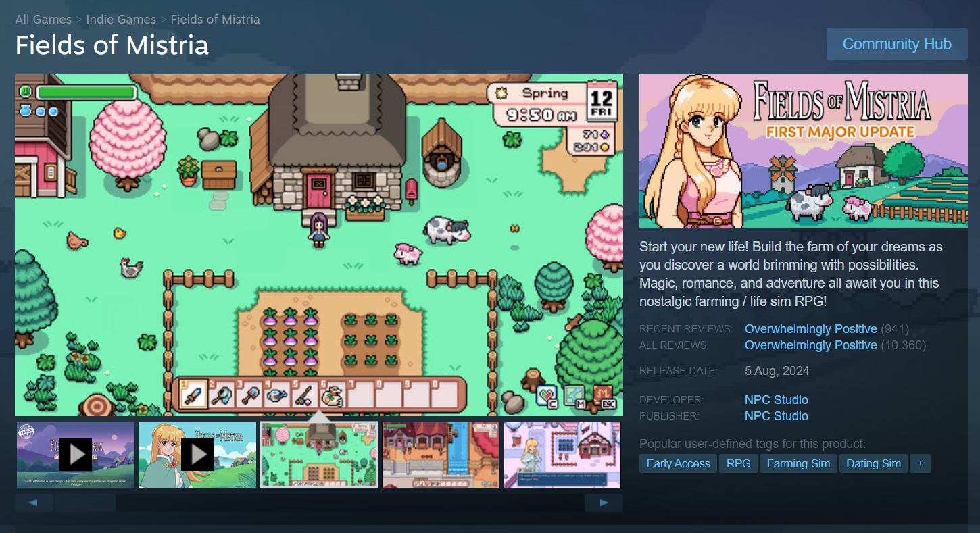980x533 pixels.
Task: Click the "DEVELOPER:" label
Action: tap(672, 400)
